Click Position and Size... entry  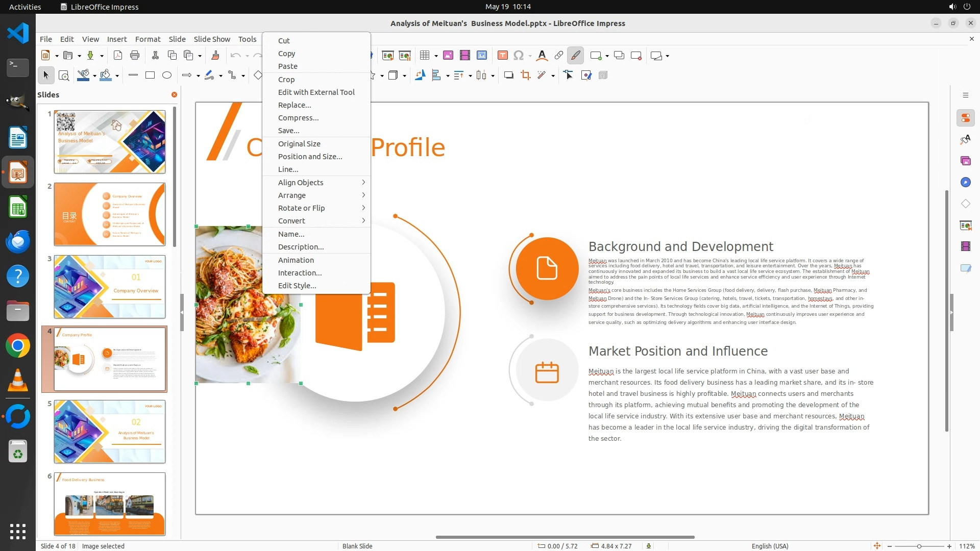pyautogui.click(x=310, y=157)
